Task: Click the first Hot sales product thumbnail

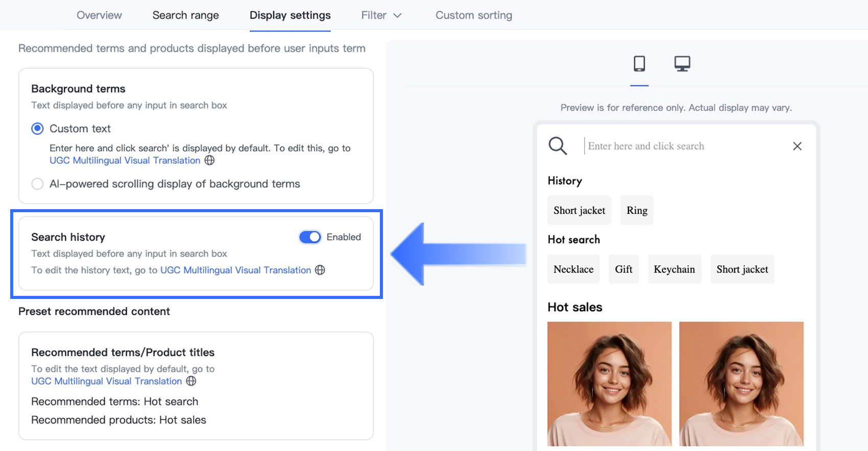Action: (609, 384)
